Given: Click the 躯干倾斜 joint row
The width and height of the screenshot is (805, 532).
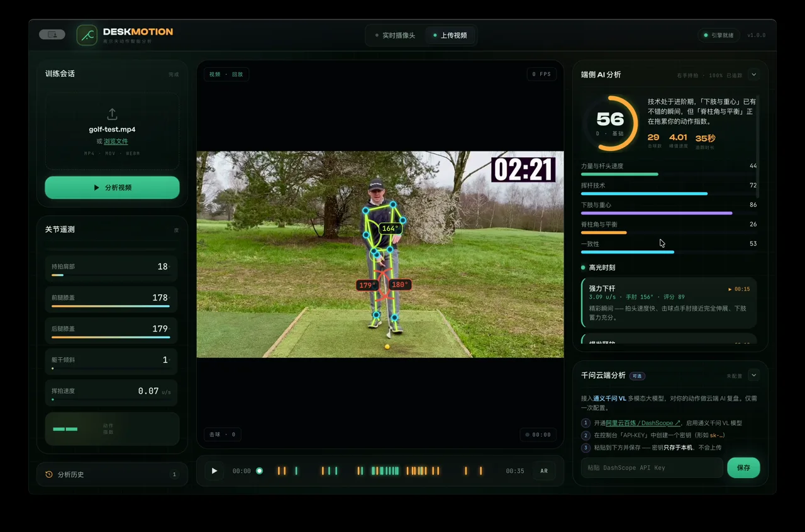Looking at the screenshot, I should click(111, 362).
